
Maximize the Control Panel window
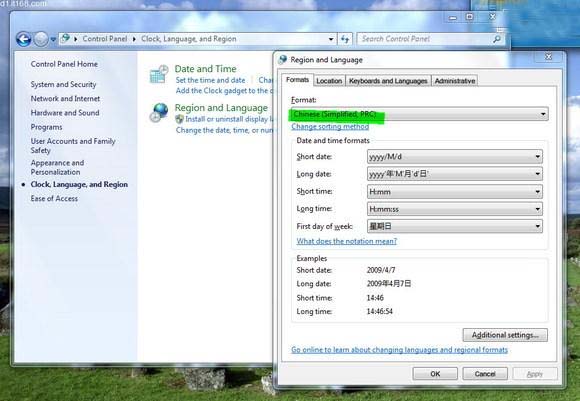click(469, 17)
